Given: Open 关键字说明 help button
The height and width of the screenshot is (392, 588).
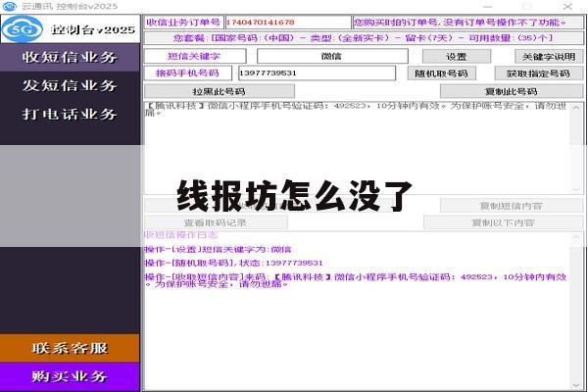Looking at the screenshot, I should point(549,57).
